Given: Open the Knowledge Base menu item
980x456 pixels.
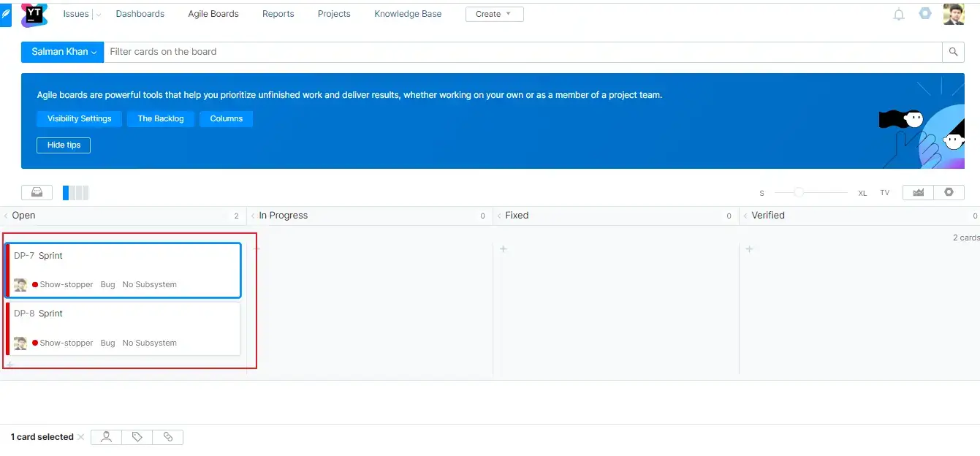Looking at the screenshot, I should (x=408, y=14).
